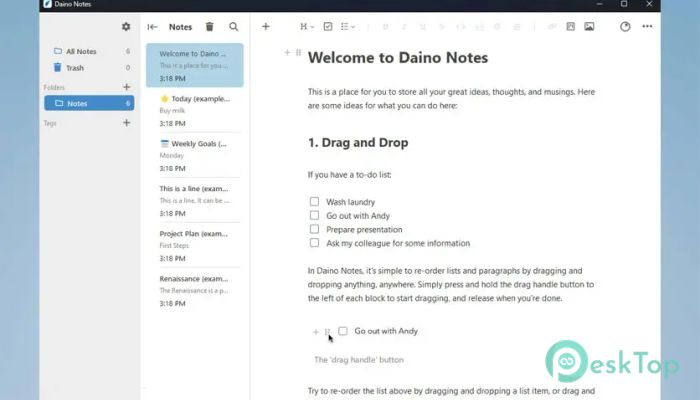Open settings with the gear icon
700x400 pixels.
(126, 27)
